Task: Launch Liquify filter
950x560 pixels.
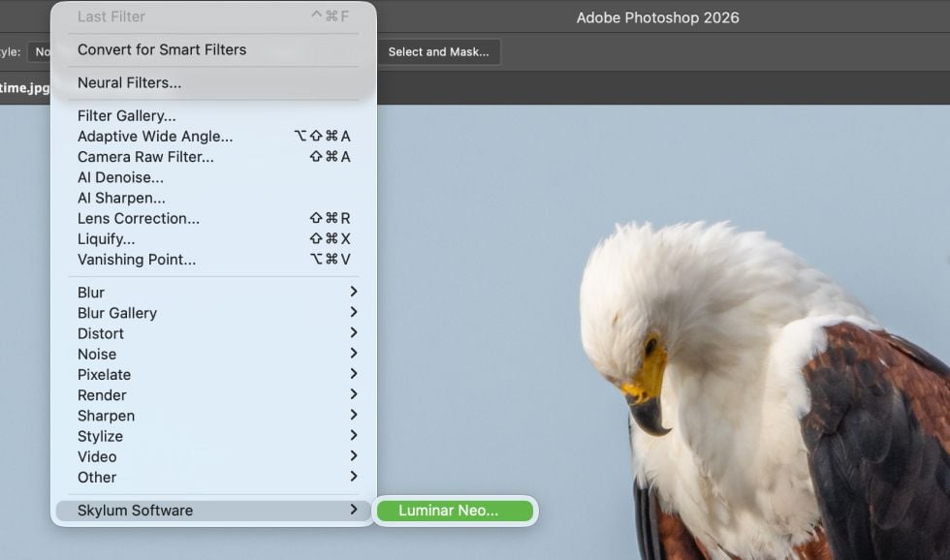Action: (x=213, y=239)
